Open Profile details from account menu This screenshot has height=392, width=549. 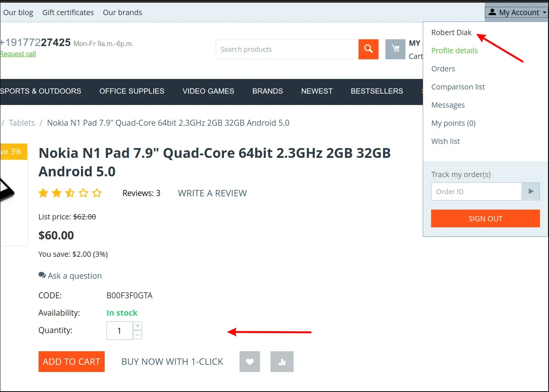point(455,51)
